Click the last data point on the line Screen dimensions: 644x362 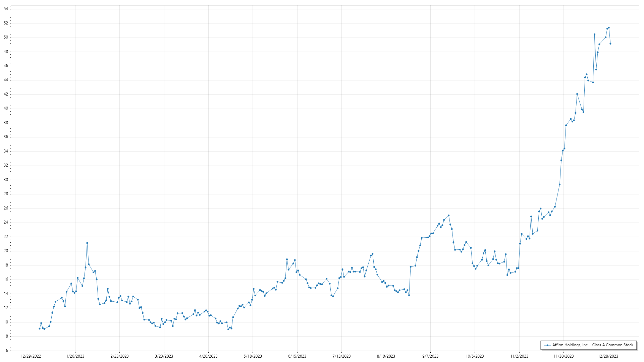coord(610,44)
